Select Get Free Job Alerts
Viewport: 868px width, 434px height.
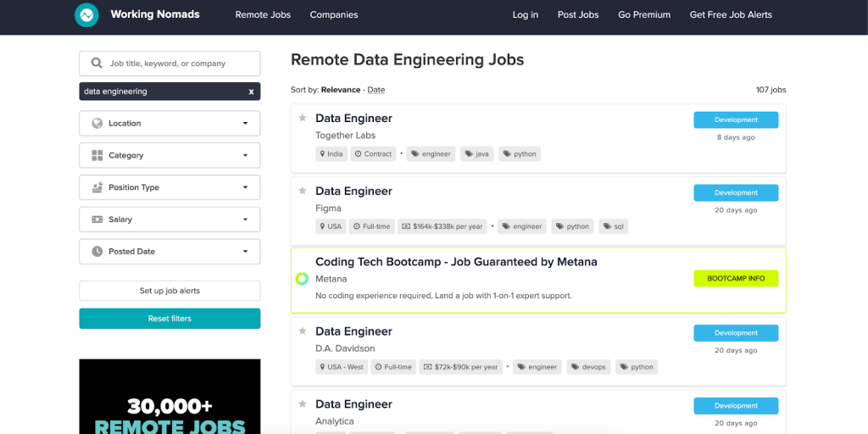(731, 15)
